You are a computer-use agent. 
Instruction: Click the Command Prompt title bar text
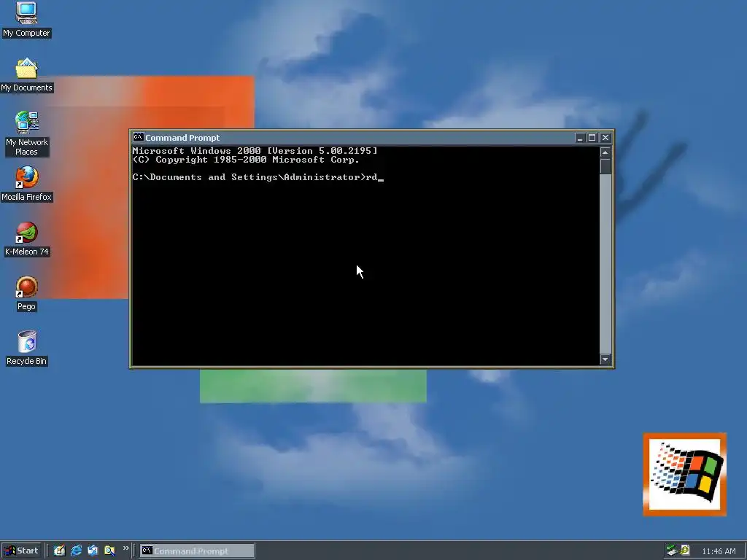182,138
